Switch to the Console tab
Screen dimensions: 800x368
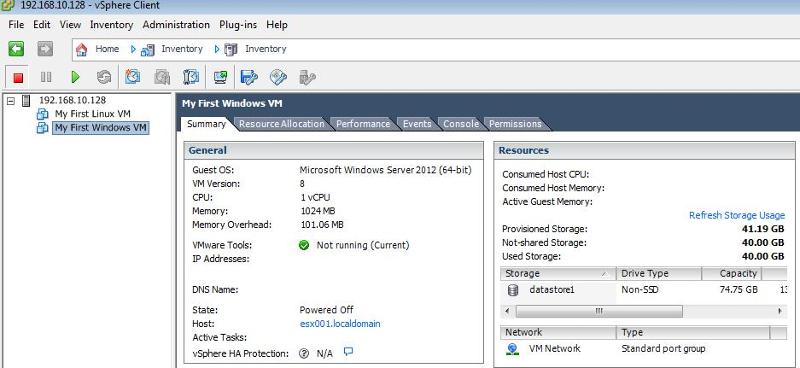(461, 124)
